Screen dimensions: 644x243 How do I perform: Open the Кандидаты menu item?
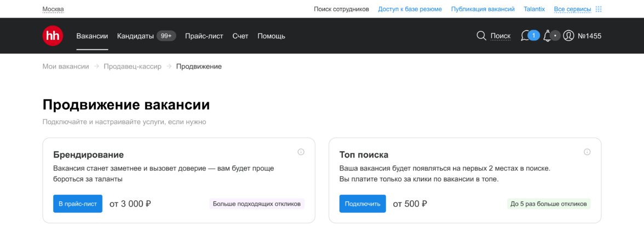click(x=135, y=36)
